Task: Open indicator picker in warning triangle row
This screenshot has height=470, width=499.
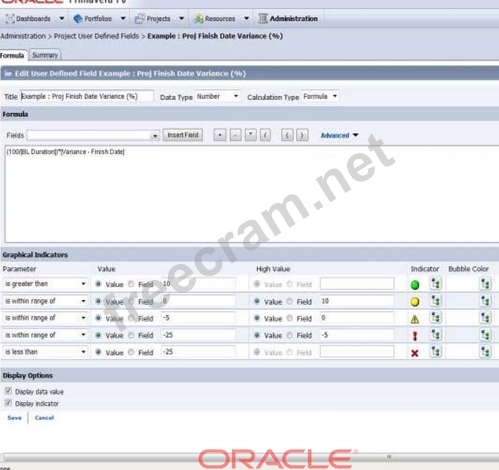Action: (x=435, y=318)
